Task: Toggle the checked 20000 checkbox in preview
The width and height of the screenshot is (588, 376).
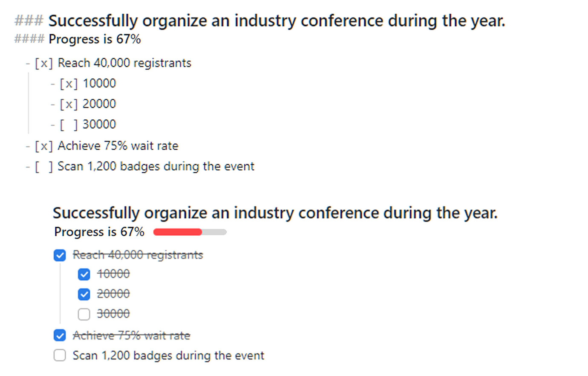Action: point(84,294)
